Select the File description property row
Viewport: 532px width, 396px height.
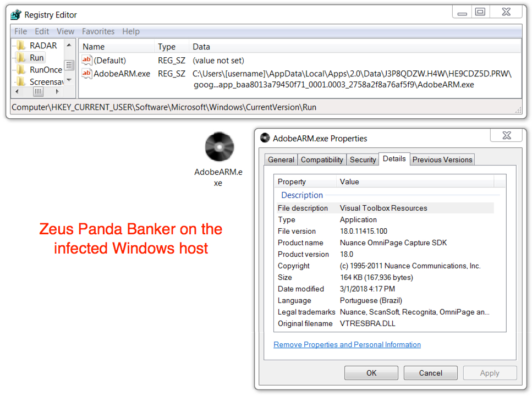[385, 208]
